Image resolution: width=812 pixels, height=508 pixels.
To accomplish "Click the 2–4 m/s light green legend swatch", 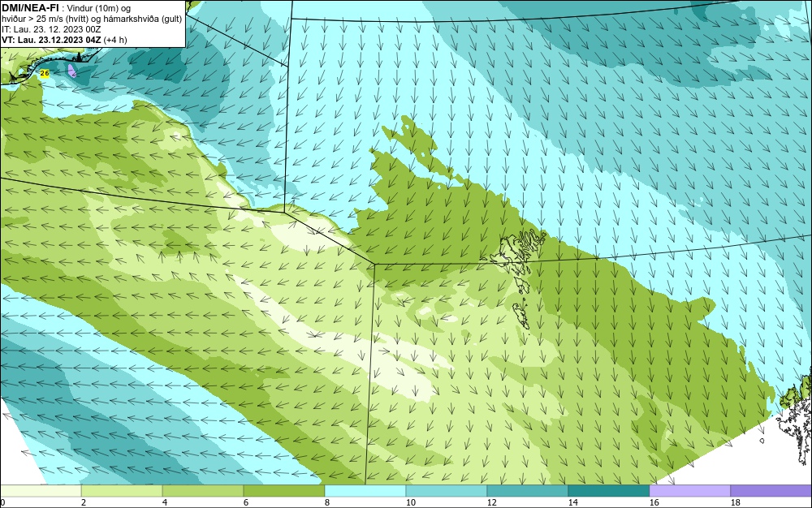I will coord(122,490).
